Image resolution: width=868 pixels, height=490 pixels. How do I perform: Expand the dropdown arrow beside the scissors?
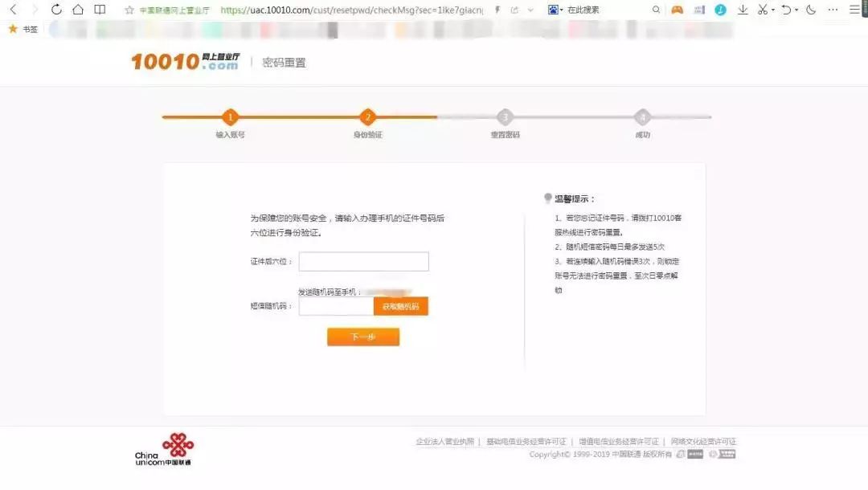coord(773,10)
